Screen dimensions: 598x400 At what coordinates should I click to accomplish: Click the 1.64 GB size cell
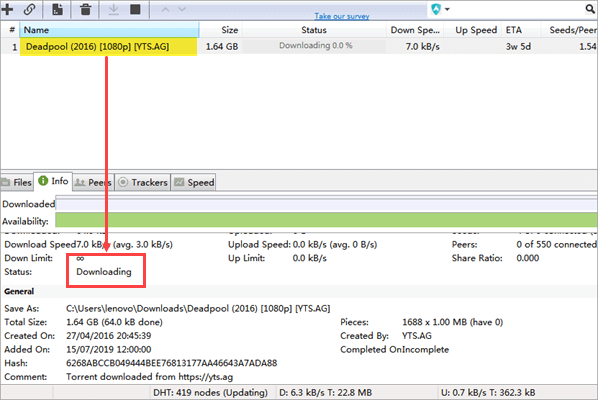pyautogui.click(x=222, y=47)
